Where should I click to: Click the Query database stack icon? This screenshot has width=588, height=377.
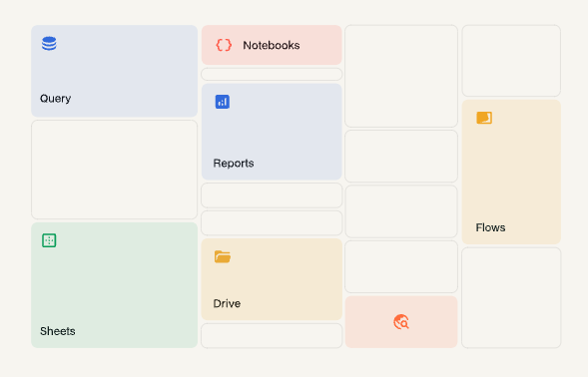pos(49,44)
